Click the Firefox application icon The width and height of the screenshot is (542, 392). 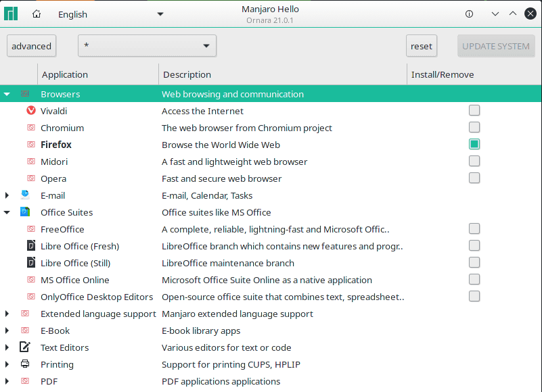coord(30,144)
